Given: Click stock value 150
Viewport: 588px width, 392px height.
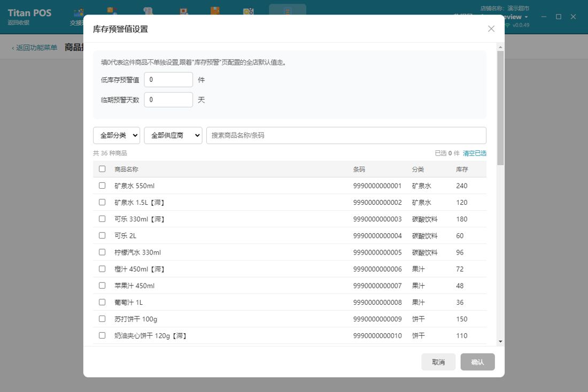Looking at the screenshot, I should point(462,319).
